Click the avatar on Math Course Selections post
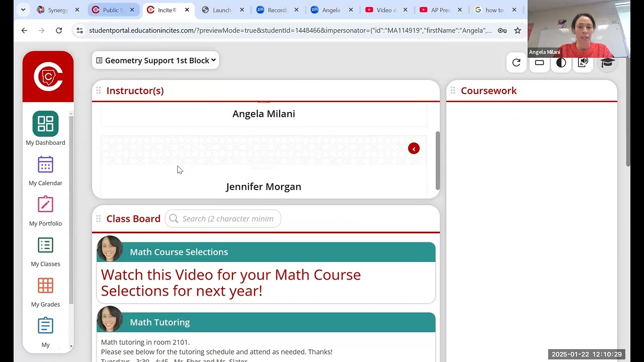The width and height of the screenshot is (644, 362). click(x=110, y=248)
